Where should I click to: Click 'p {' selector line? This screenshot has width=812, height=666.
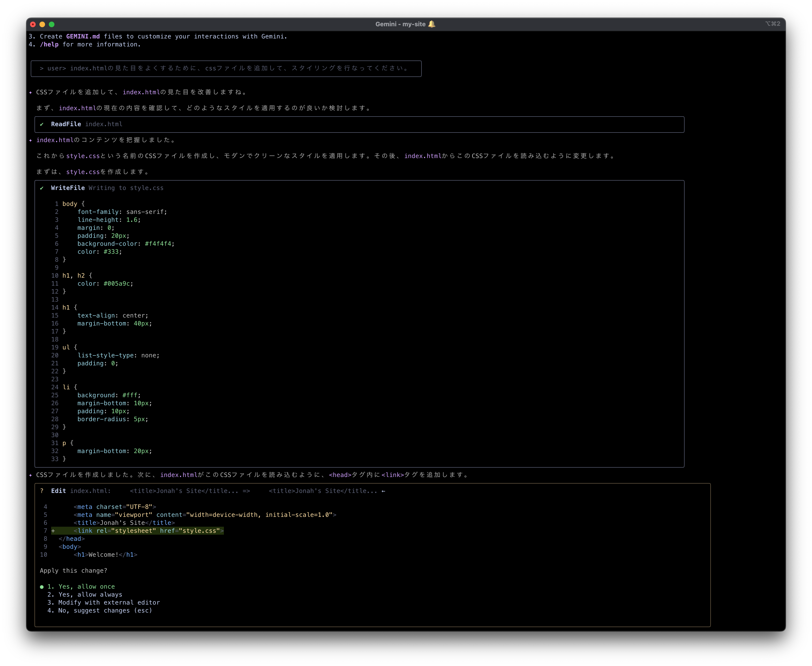(68, 443)
